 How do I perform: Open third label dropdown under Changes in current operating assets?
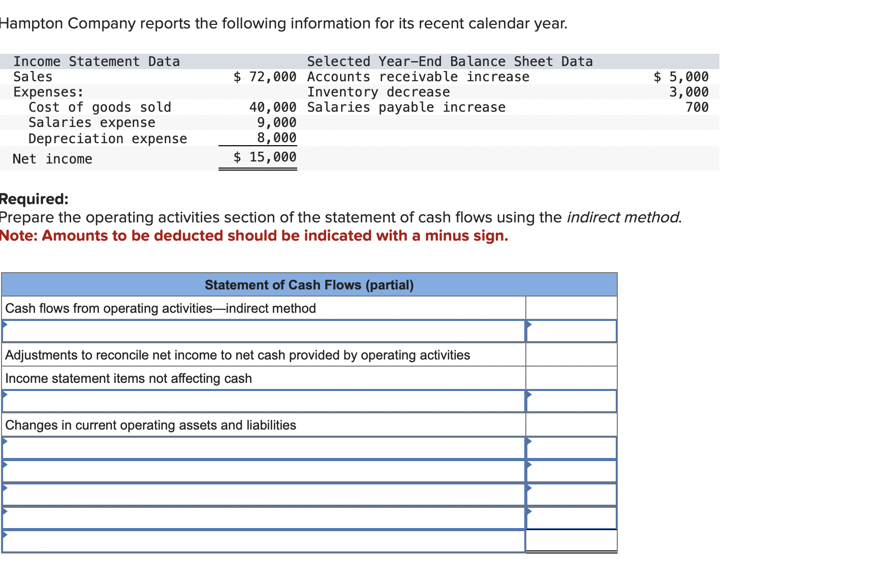pos(263,495)
